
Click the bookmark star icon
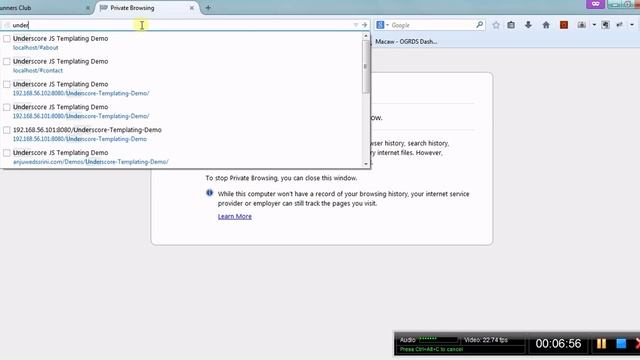pos(496,25)
